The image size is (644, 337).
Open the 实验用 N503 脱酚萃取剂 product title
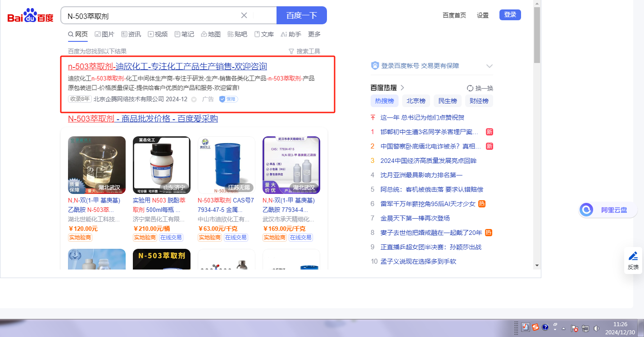(x=159, y=205)
